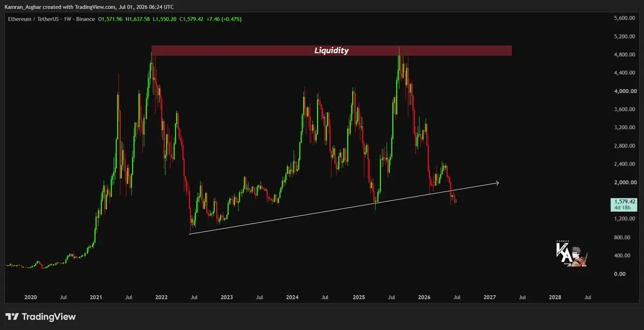Click the Kamran_Asghar created with TradingView.com header

90,6
